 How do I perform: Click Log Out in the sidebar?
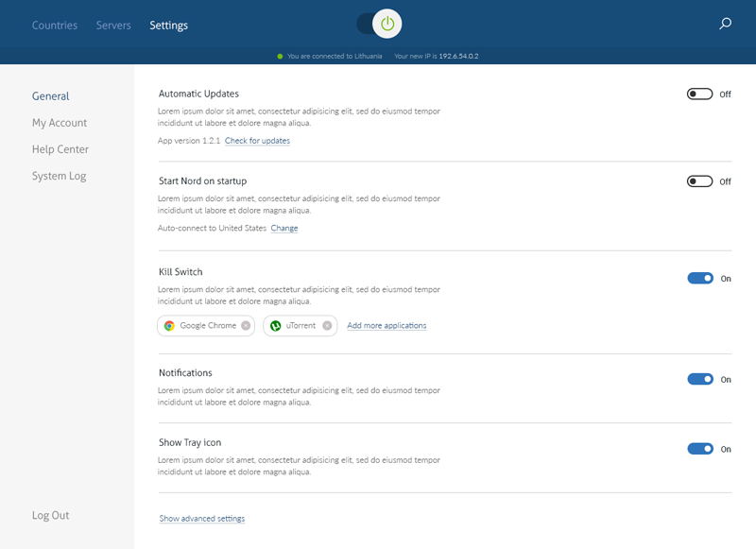51,515
